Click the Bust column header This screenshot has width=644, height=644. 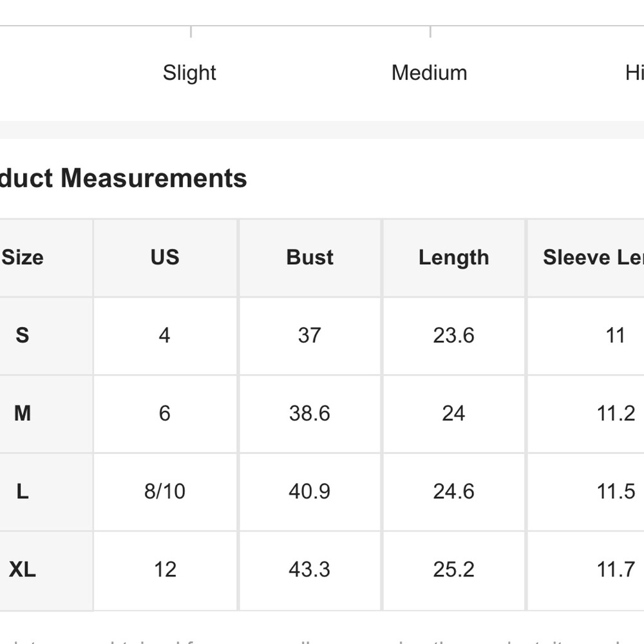[310, 258]
